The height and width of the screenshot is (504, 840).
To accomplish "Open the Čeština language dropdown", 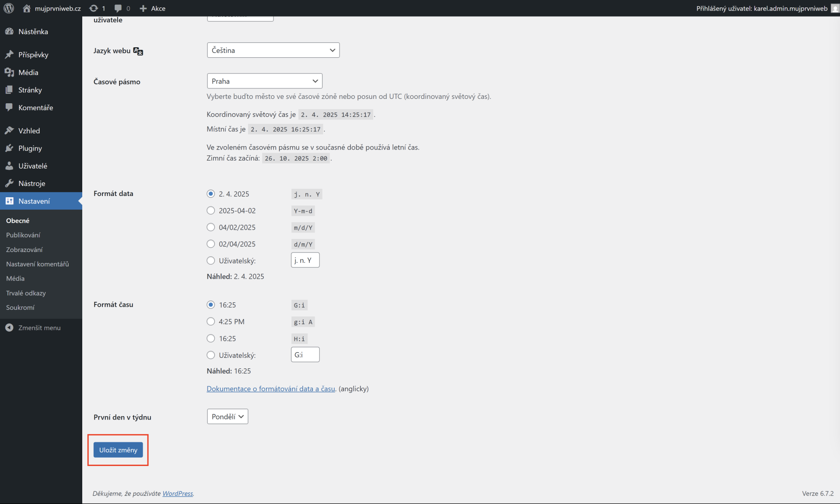I will click(x=273, y=50).
